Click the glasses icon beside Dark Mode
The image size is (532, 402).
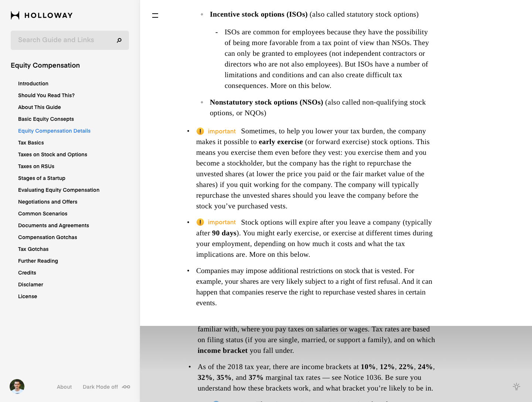pos(126,387)
